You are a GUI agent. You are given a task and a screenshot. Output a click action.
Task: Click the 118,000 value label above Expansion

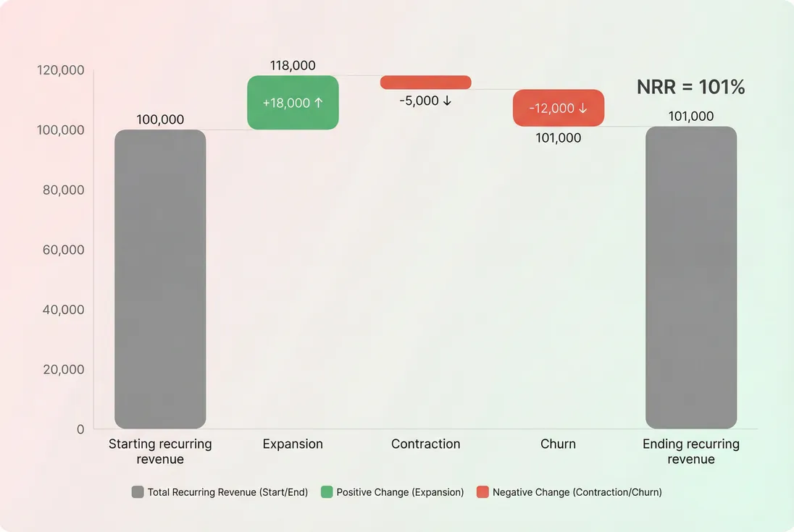[x=292, y=65]
